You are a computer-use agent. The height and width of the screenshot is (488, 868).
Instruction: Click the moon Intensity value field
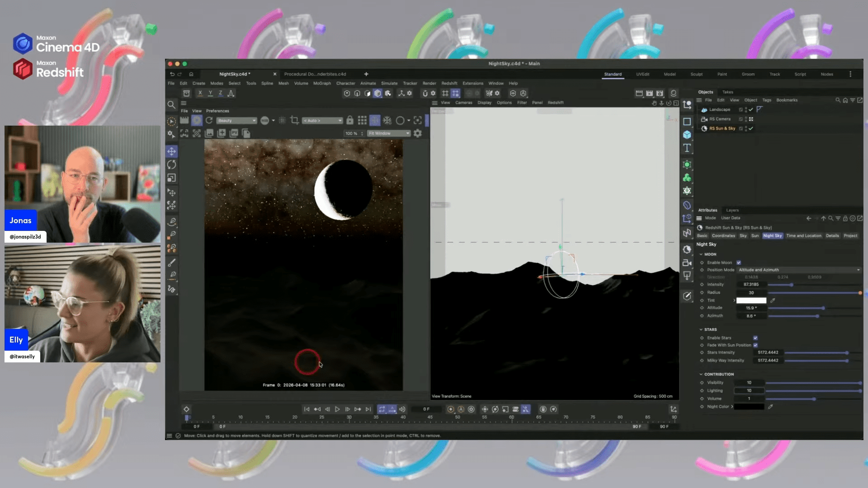pos(751,285)
